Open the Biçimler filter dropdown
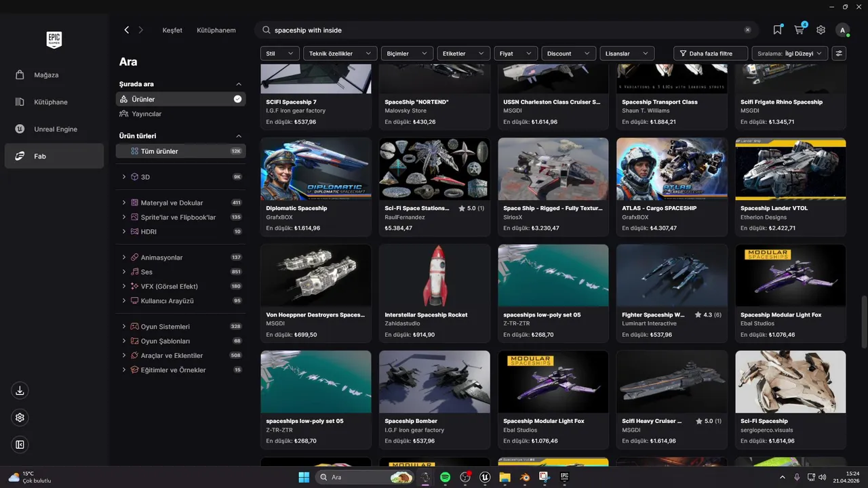This screenshot has height=488, width=868. pyautogui.click(x=407, y=53)
